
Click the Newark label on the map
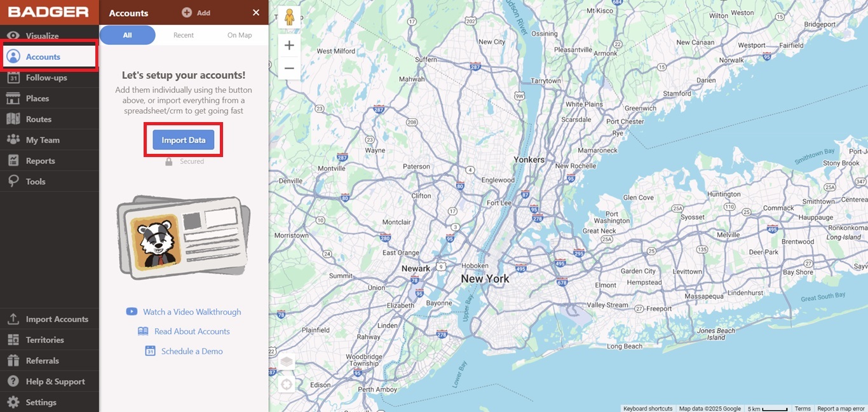click(416, 268)
